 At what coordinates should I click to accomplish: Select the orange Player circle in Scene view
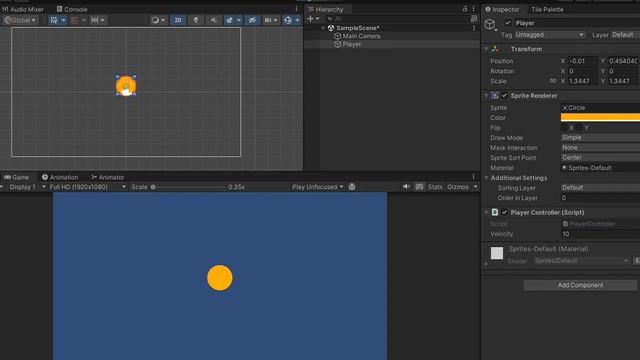126,86
